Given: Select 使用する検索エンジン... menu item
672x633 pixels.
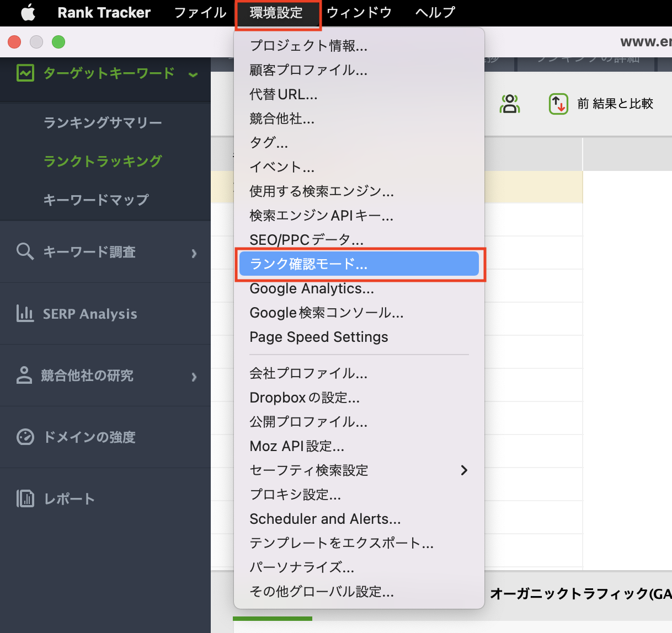Looking at the screenshot, I should [x=359, y=191].
